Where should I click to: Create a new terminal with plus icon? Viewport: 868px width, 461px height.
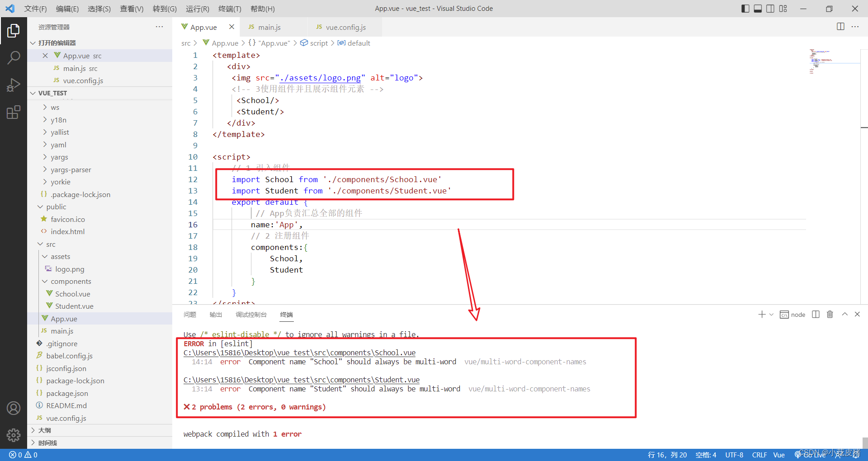tap(762, 314)
